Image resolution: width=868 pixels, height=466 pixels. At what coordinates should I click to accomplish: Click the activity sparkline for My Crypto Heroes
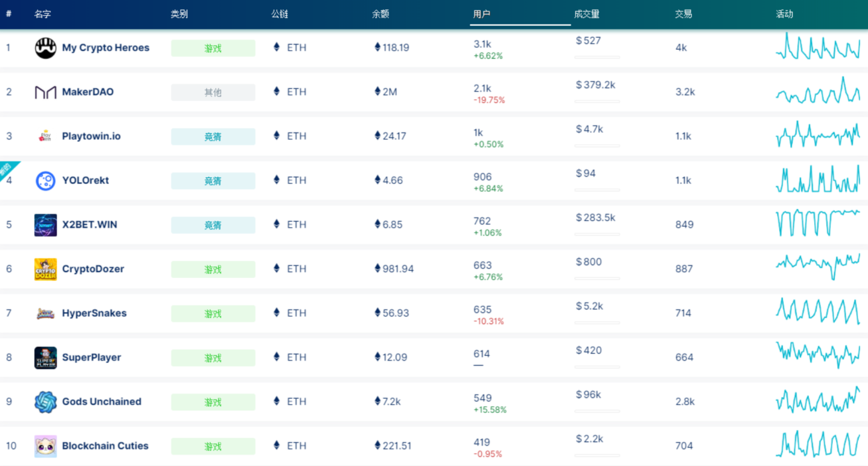tap(818, 47)
